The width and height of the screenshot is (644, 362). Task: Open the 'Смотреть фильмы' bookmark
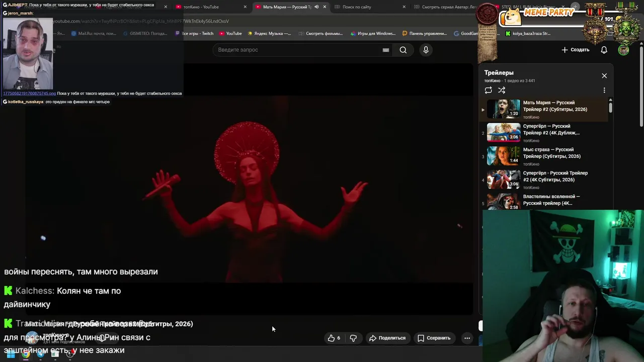pos(320,34)
